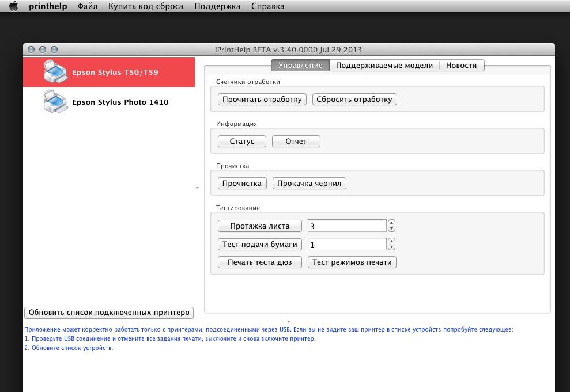Click the Статус button
Image resolution: width=570 pixels, height=392 pixels.
(x=241, y=142)
